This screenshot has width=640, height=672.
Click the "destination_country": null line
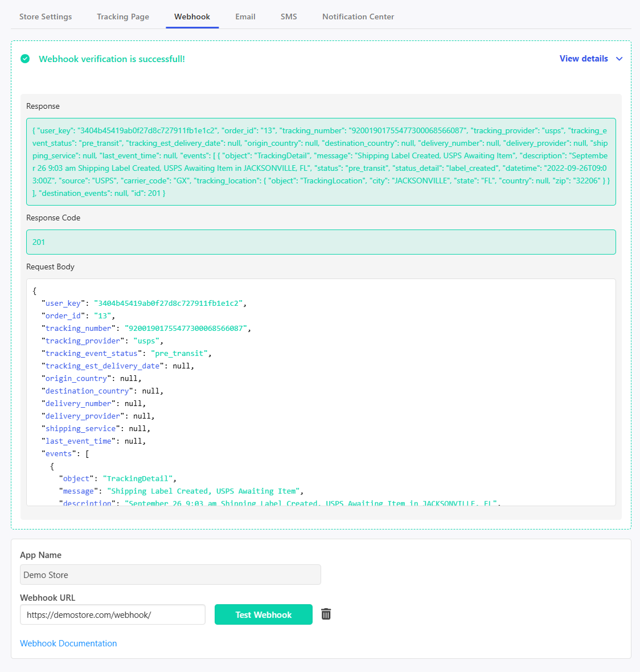click(102, 391)
